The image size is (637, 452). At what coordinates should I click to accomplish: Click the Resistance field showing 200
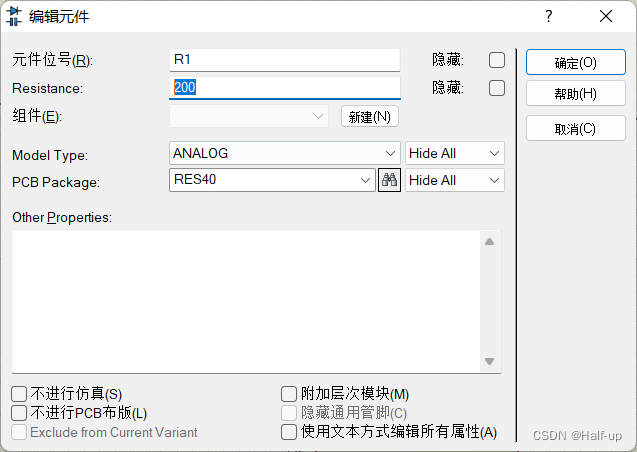tap(285, 87)
